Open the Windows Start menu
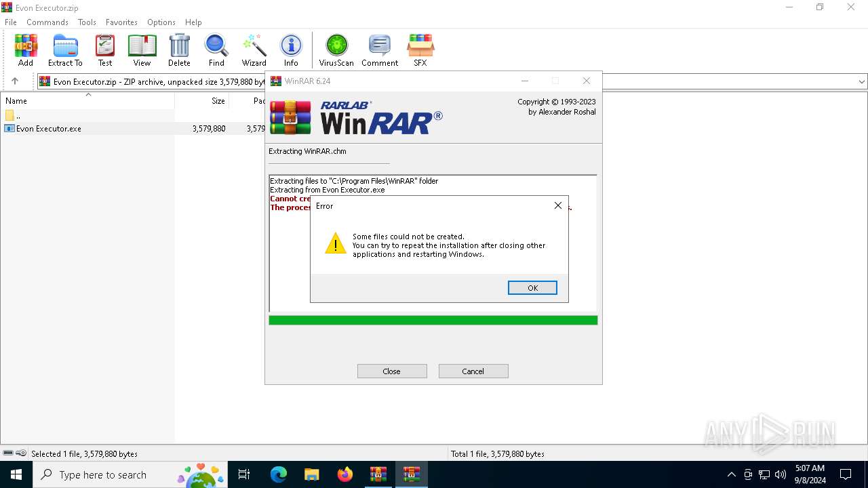Screen dimensions: 868x488 pyautogui.click(x=16, y=474)
